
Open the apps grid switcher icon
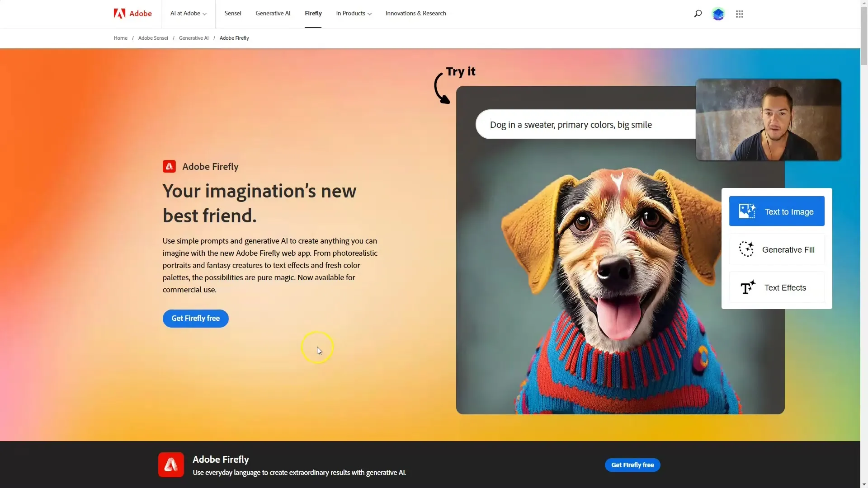[740, 14]
